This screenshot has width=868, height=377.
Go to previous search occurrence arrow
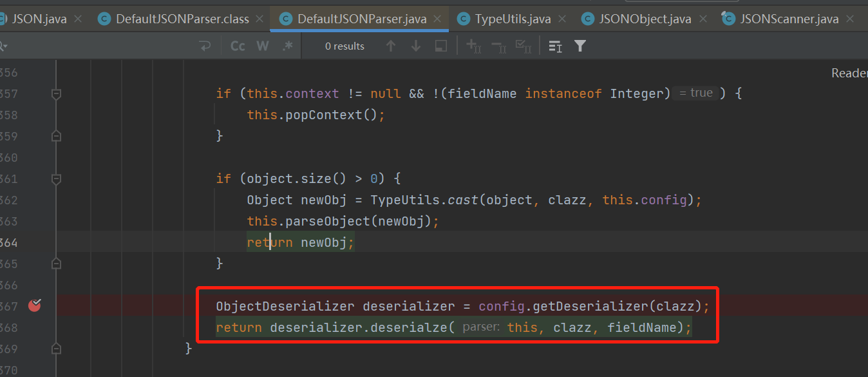390,46
